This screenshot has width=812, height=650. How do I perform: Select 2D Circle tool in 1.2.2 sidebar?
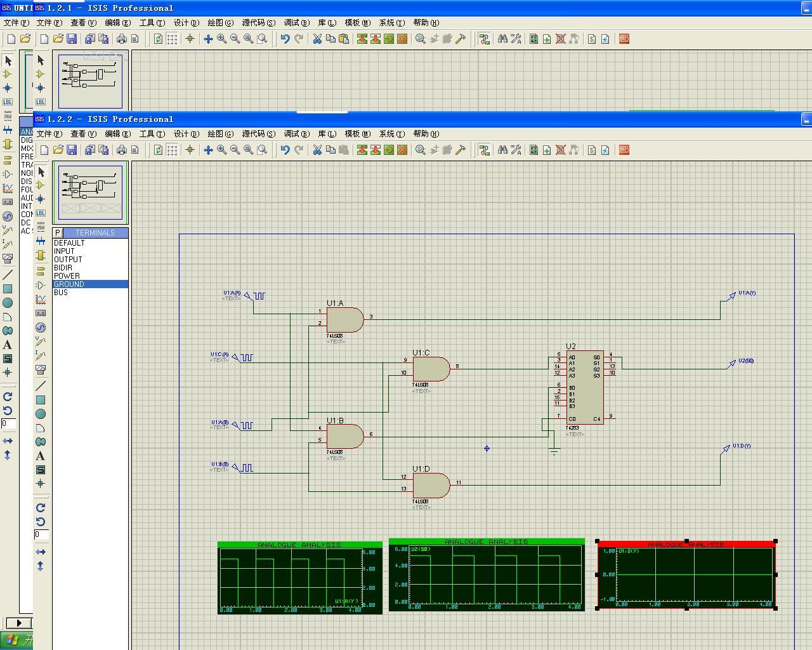[41, 414]
